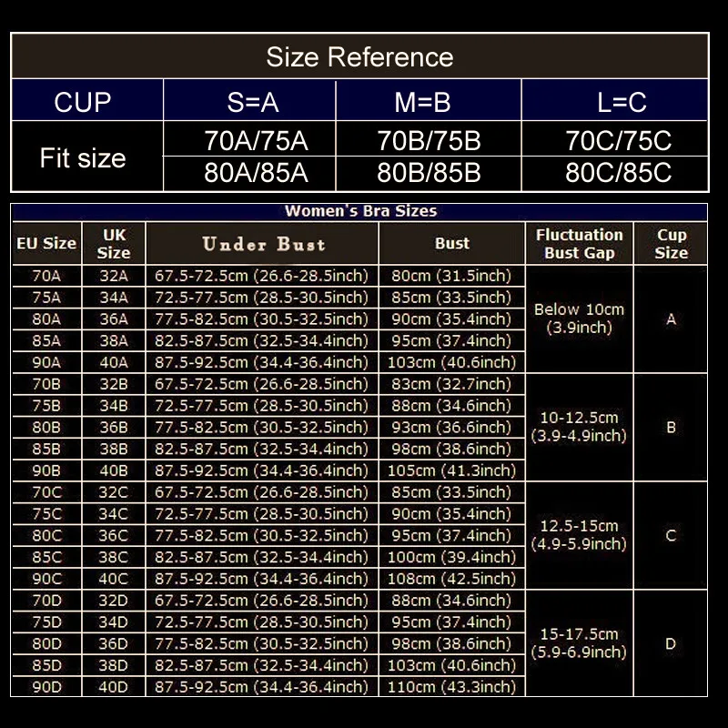728x728 pixels.
Task: Click the 80cm (31.5inch) bust value
Action: point(451,276)
